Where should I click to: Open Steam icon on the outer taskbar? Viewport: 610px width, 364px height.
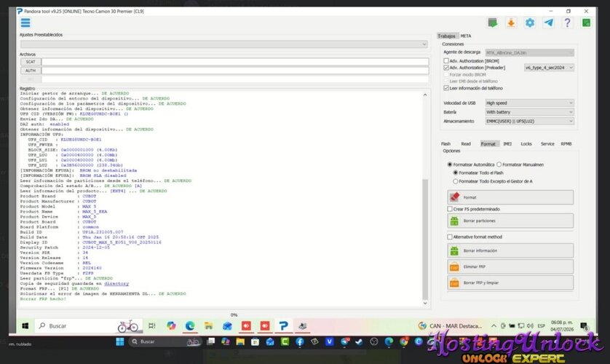click(359, 342)
